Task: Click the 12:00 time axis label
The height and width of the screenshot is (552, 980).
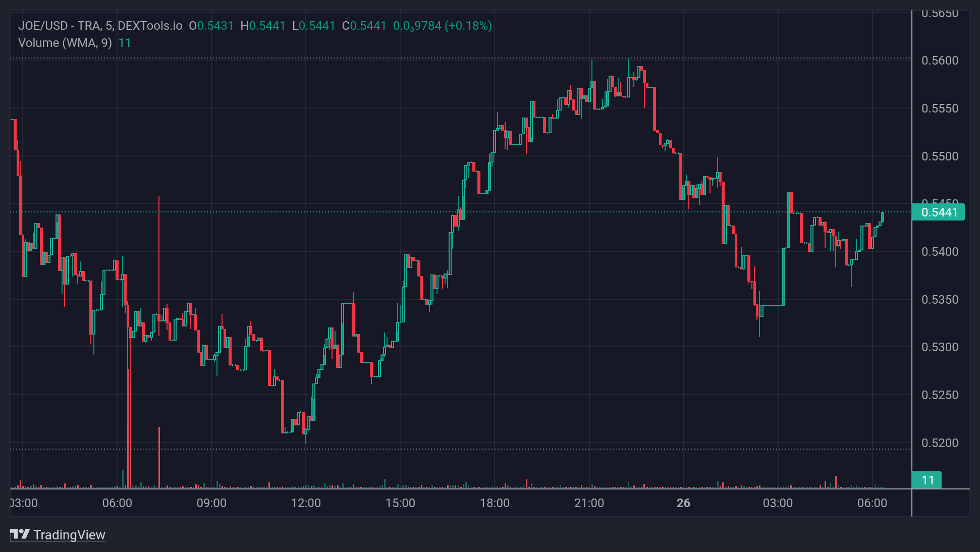Action: click(x=306, y=503)
